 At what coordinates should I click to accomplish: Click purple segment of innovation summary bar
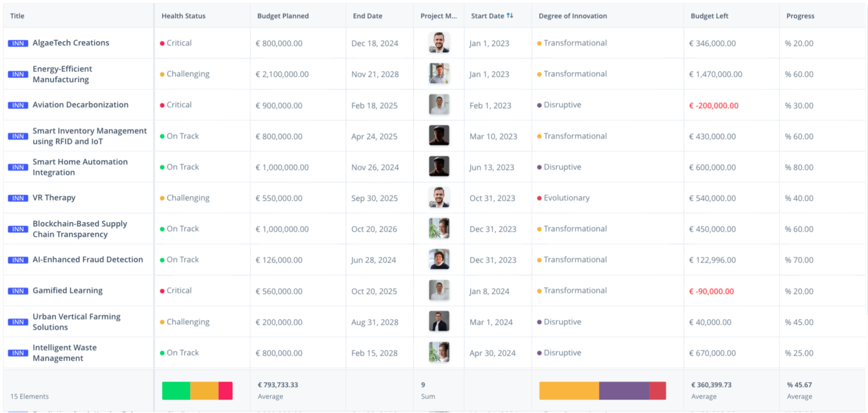pyautogui.click(x=624, y=391)
